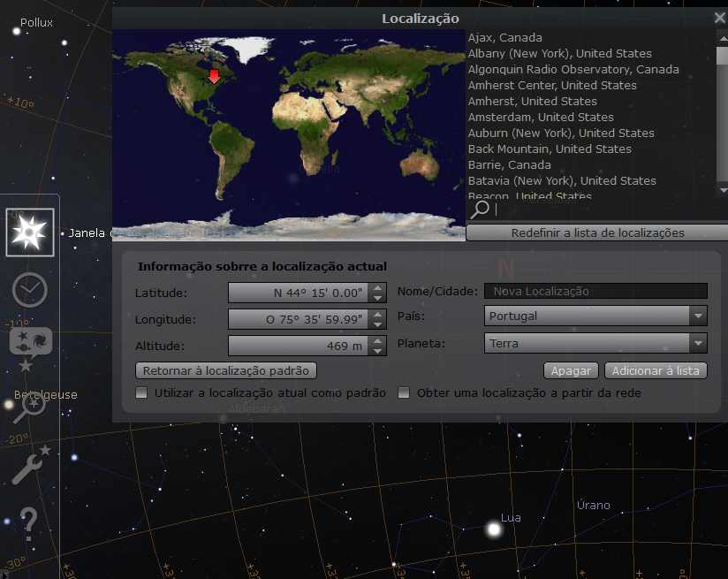Increase altitude with up arrow
The width and height of the screenshot is (728, 579).
click(377, 341)
